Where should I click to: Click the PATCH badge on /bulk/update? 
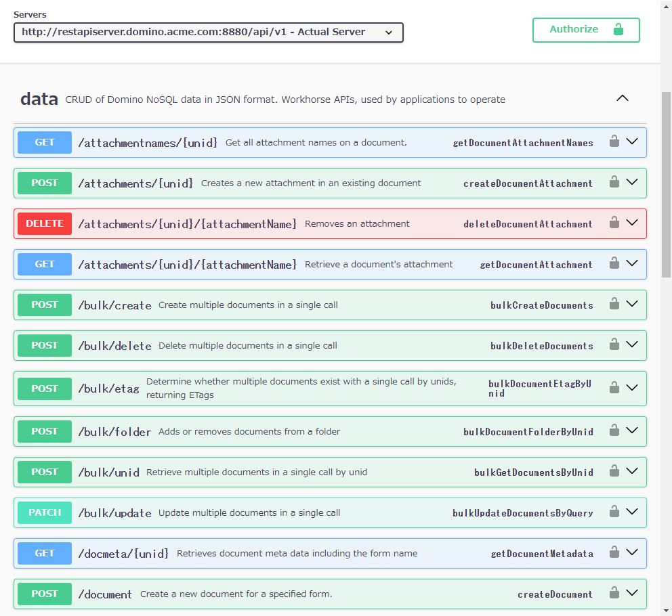44,512
